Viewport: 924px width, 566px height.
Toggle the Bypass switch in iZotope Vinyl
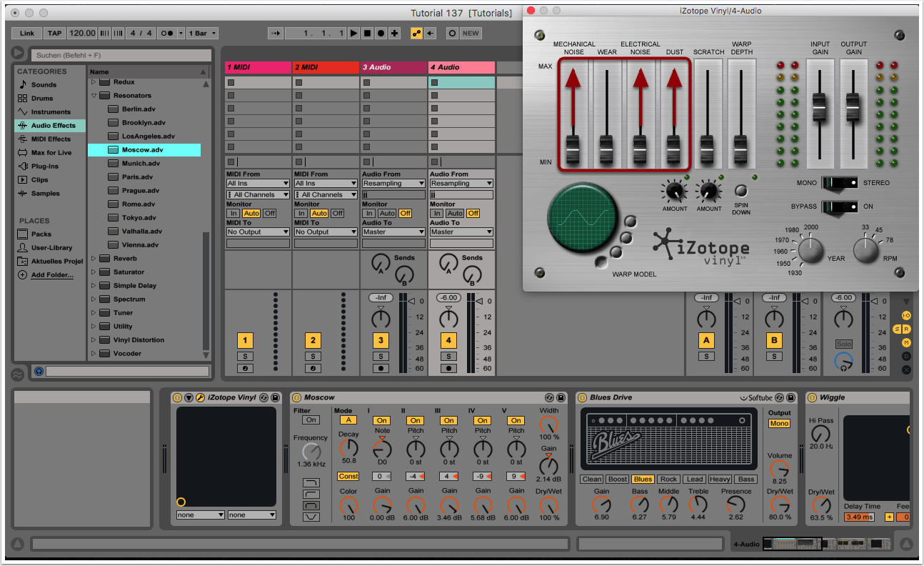[x=839, y=207]
